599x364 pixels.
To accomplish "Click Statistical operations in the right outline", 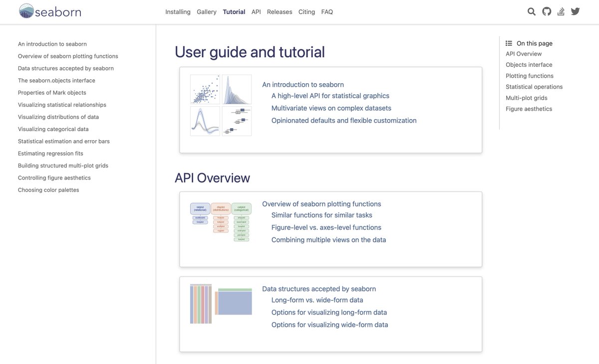I will point(534,86).
